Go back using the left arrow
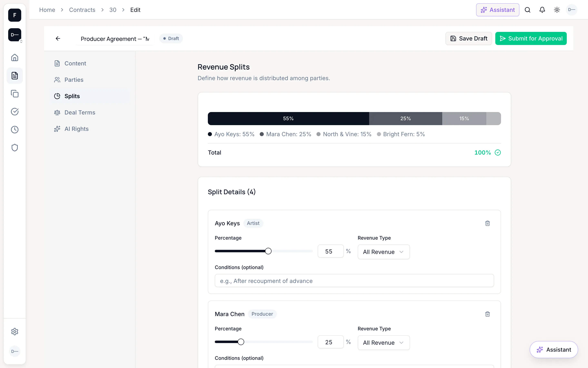Viewport: 588px width, 368px height. 58,38
